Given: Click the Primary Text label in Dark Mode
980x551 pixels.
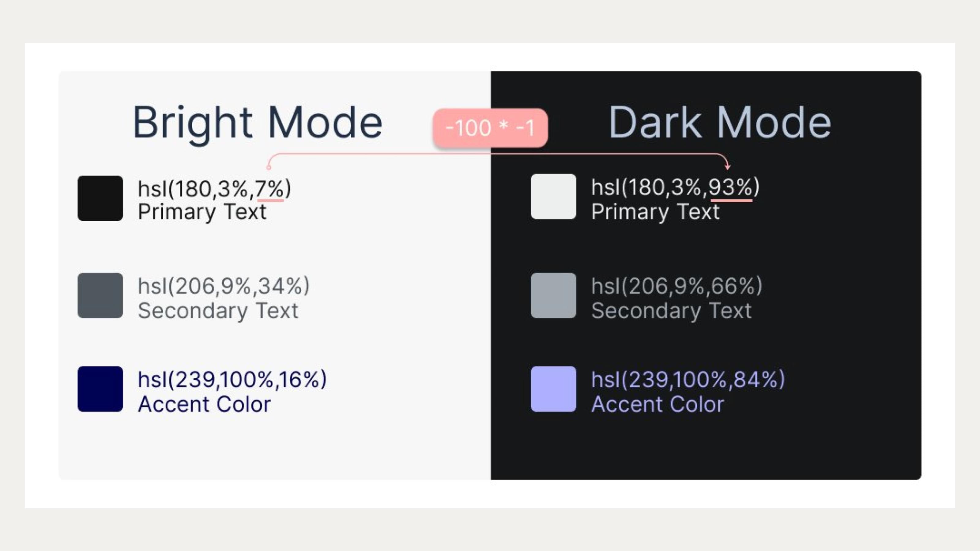Looking at the screenshot, I should [655, 212].
